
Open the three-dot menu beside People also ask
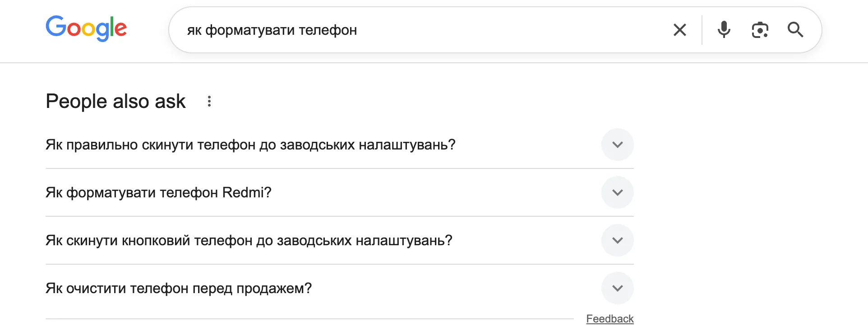point(209,101)
